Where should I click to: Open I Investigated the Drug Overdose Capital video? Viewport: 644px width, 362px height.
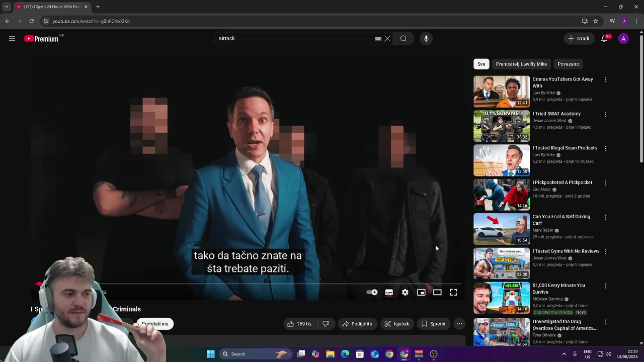point(565,325)
